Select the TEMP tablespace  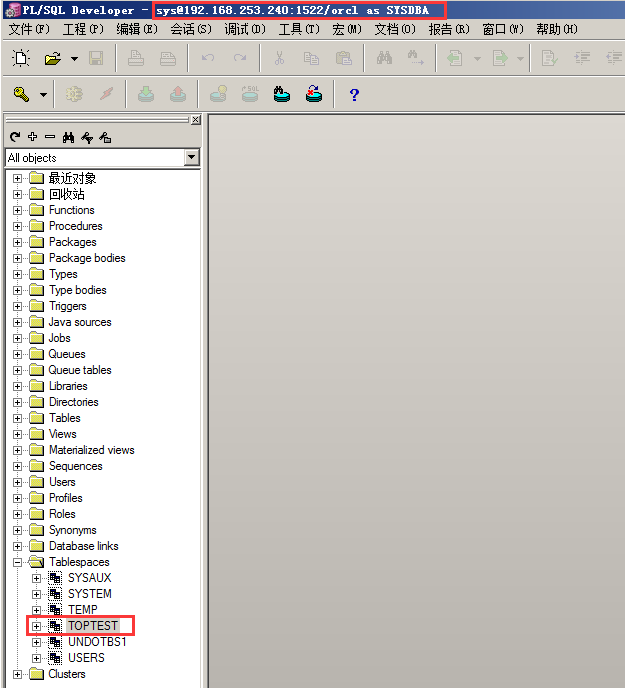[83, 610]
